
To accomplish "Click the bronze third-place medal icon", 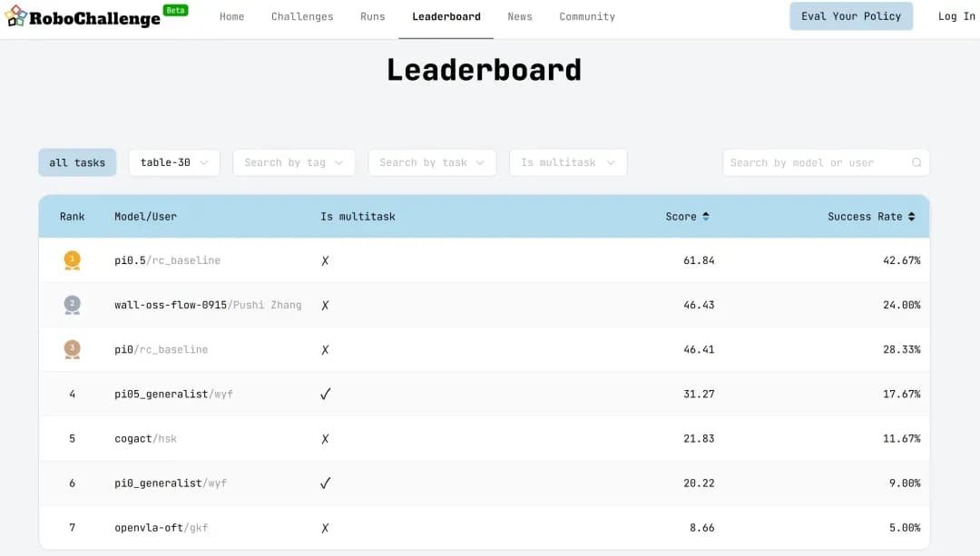I will 73,349.
